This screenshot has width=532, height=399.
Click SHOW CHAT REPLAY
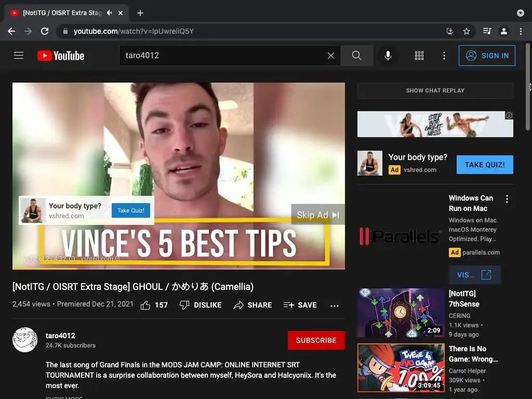coord(435,90)
